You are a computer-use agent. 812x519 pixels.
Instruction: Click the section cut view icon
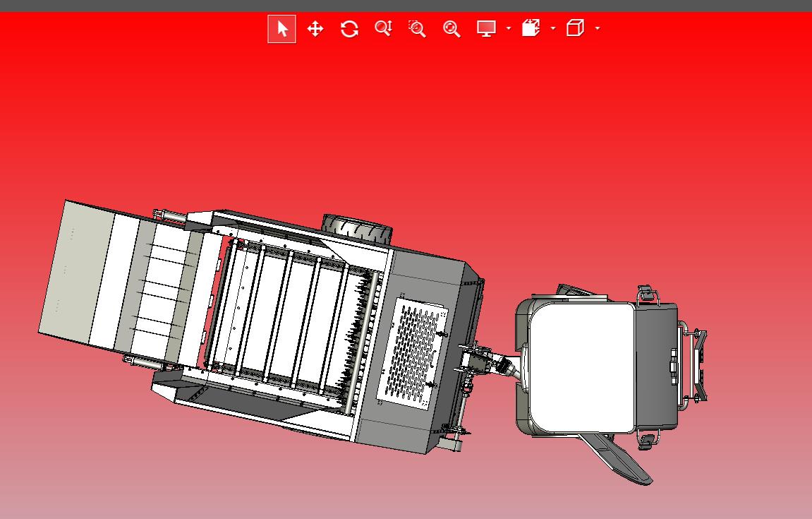pyautogui.click(x=531, y=28)
